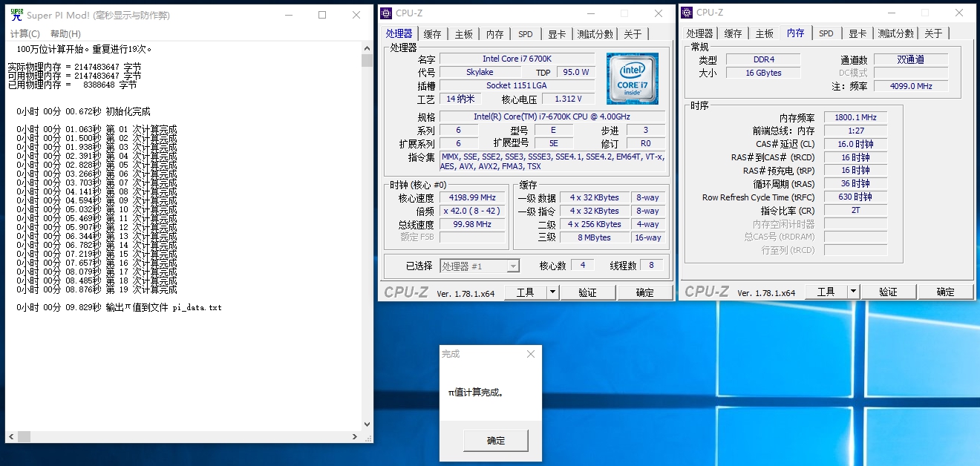
Task: Click the Intel Core i7 processor badge
Action: 632,79
